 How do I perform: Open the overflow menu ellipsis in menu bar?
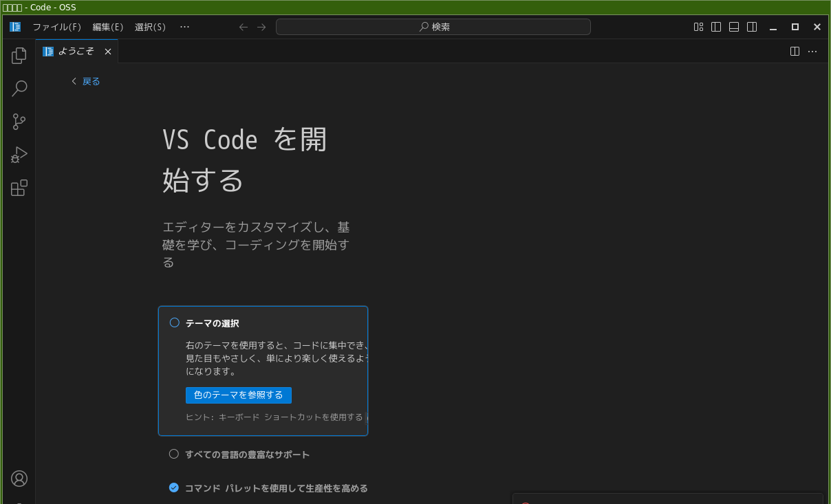click(184, 27)
